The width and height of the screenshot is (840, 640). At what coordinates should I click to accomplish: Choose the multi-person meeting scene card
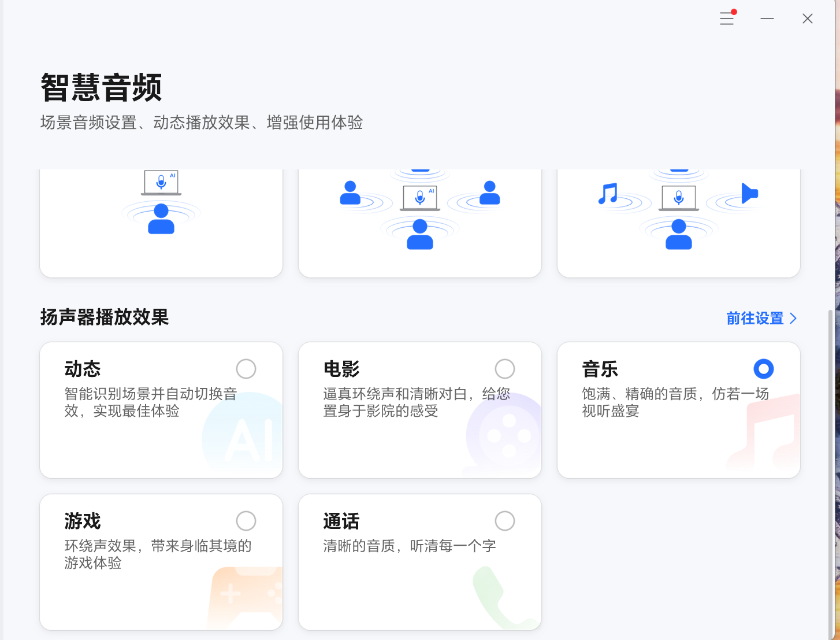[420, 223]
